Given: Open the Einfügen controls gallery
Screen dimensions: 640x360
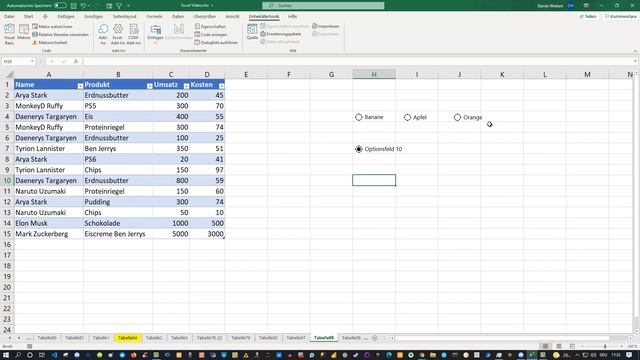Looking at the screenshot, I should click(155, 34).
